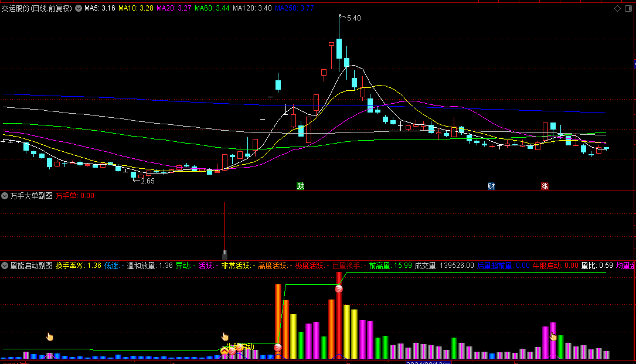This screenshot has height=364, width=636.
Task: Collapse the 量能启动副图 indicator panel arrow
Action: coord(5,266)
